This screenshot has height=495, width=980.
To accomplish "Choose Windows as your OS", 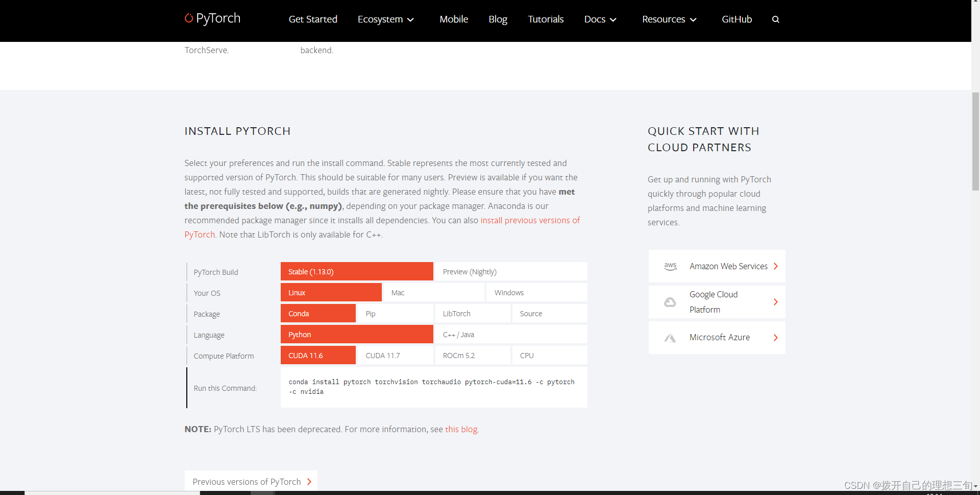I will [x=536, y=293].
